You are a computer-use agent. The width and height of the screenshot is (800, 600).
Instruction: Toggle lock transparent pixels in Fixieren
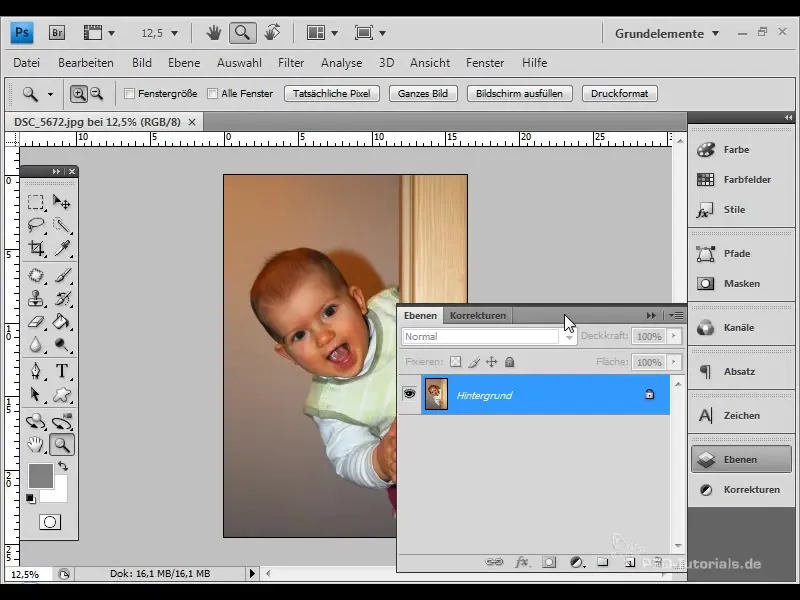click(455, 362)
